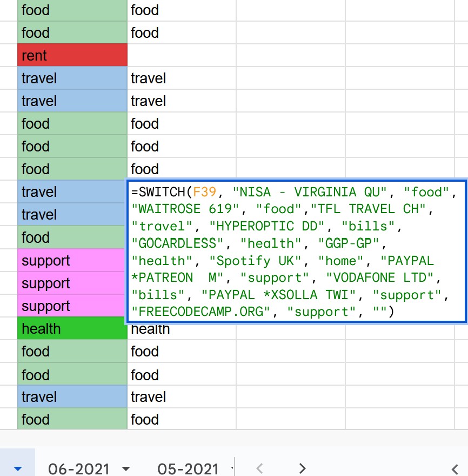Click inside the SWITCH formula editor
The image size is (468, 476).
(x=297, y=252)
